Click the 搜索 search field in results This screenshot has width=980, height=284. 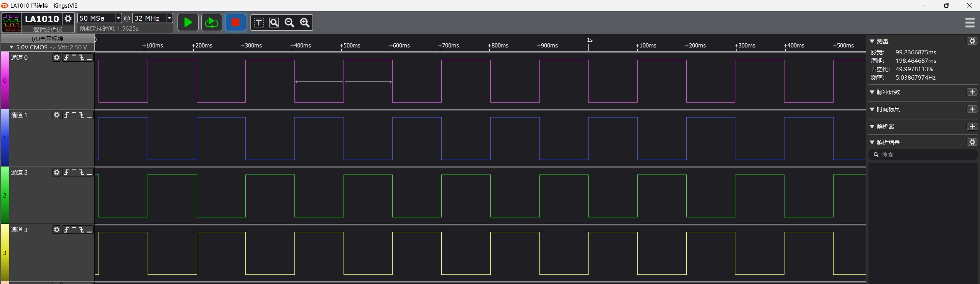pos(923,155)
